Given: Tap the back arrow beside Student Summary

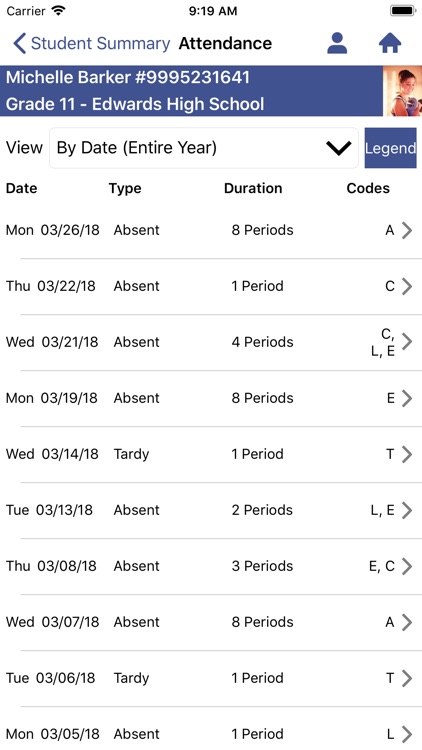Looking at the screenshot, I should (20, 44).
